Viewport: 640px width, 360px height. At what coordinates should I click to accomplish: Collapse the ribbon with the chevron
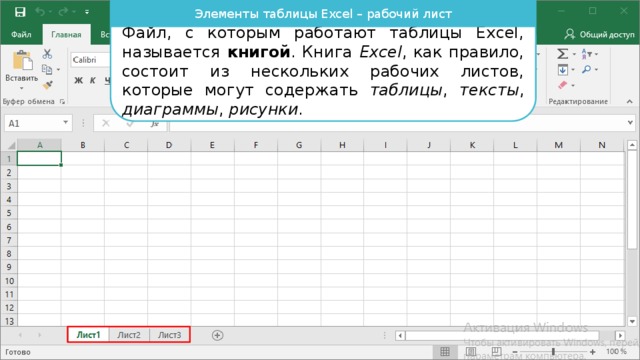point(629,101)
